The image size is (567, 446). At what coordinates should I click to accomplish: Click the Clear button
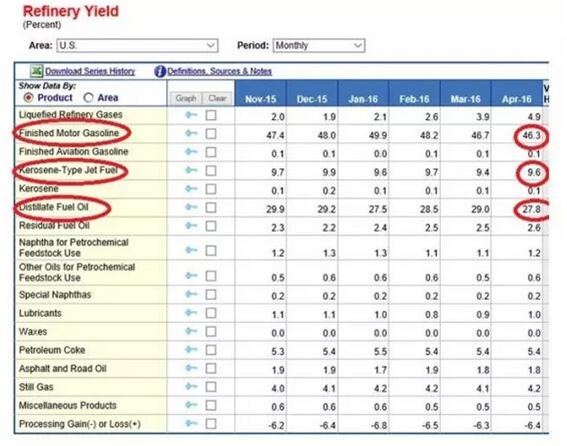217,98
